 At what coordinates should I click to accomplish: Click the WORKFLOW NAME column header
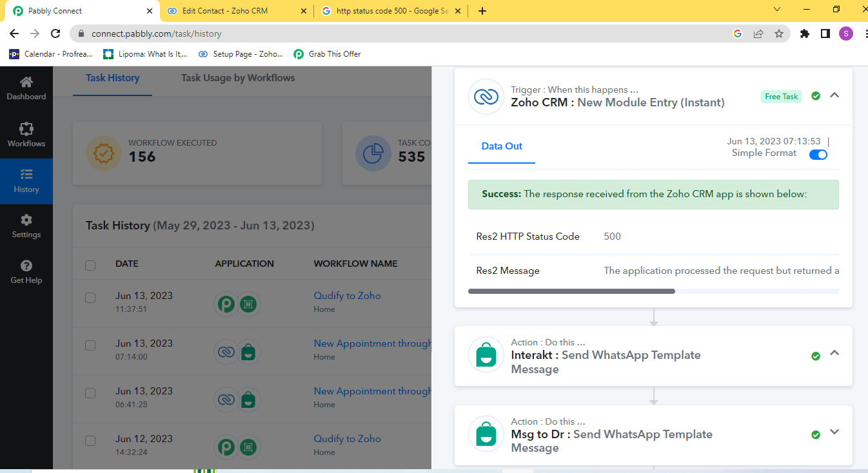pos(355,264)
